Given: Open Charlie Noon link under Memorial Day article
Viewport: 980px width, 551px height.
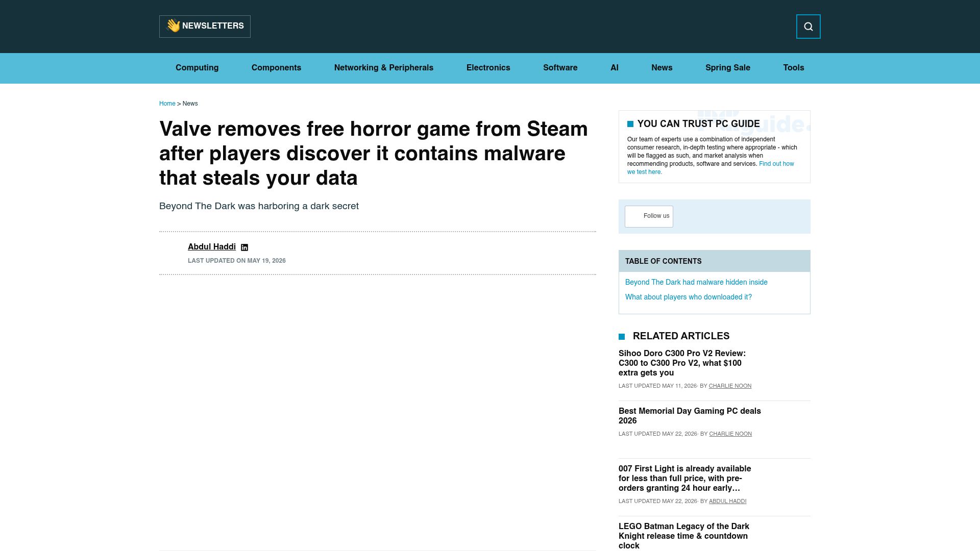Looking at the screenshot, I should click(x=730, y=434).
